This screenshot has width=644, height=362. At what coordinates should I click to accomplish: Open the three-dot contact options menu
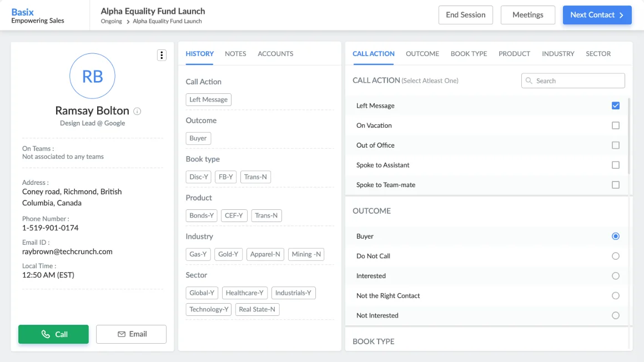[162, 55]
